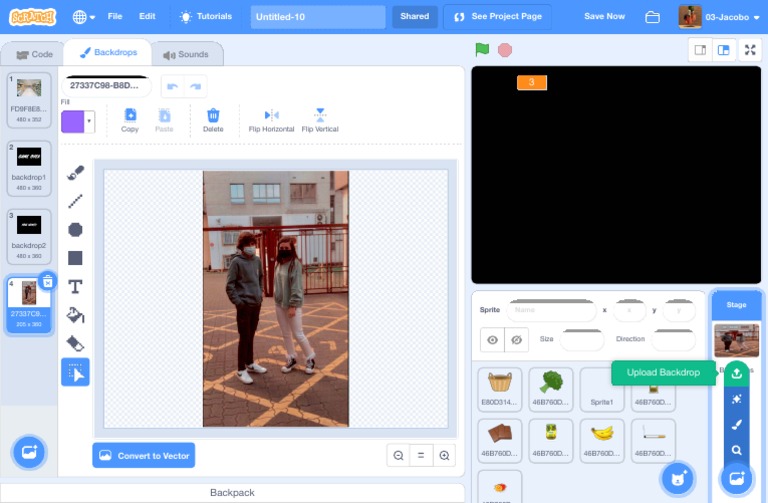
Task: Select the Fill bucket tool
Action: coord(75,315)
